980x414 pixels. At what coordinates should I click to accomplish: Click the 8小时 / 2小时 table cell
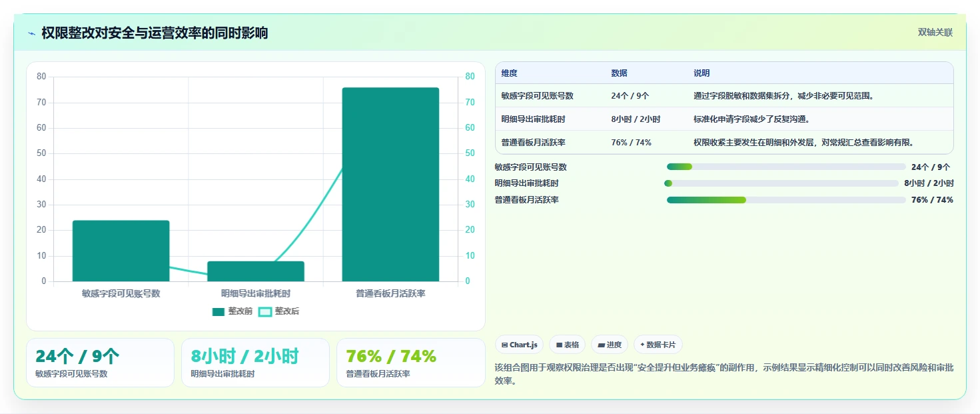pyautogui.click(x=636, y=119)
